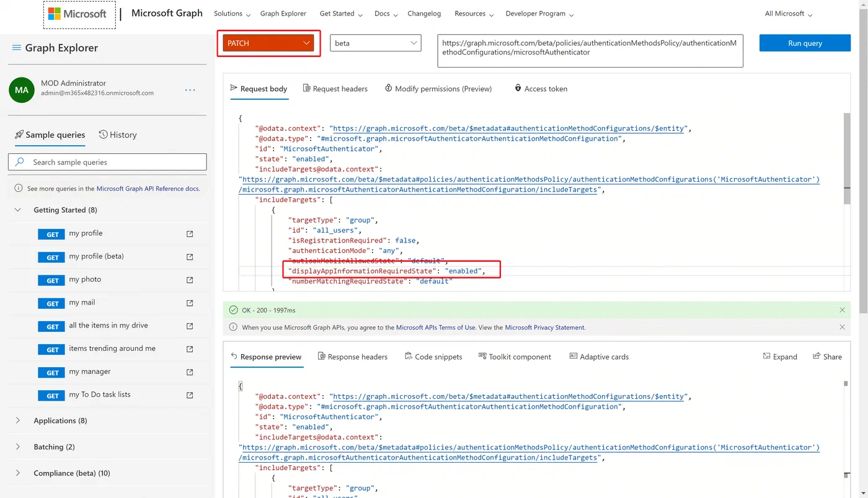Run the GET my mail query
This screenshot has width=868, height=498.
(x=53, y=303)
